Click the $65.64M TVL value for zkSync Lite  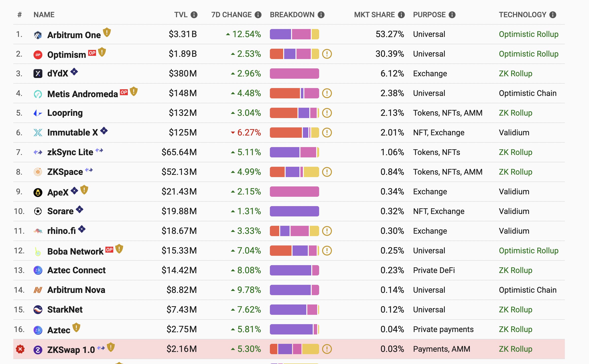tap(179, 152)
